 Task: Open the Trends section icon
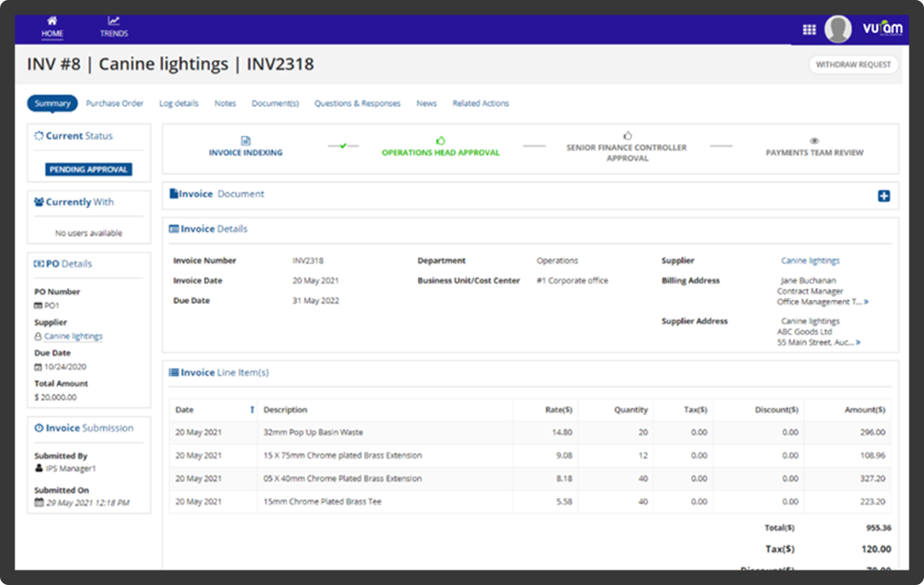coord(114,25)
